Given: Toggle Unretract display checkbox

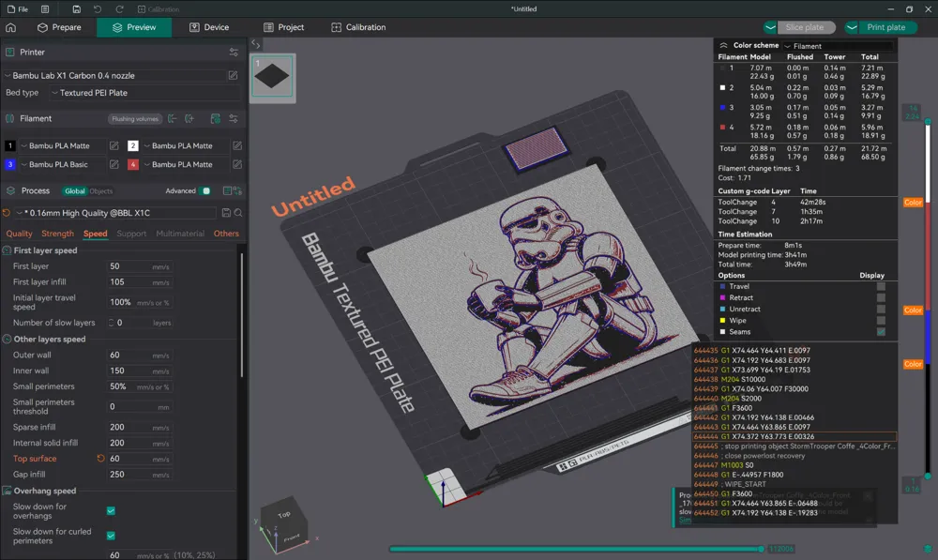Looking at the screenshot, I should coord(881,310).
